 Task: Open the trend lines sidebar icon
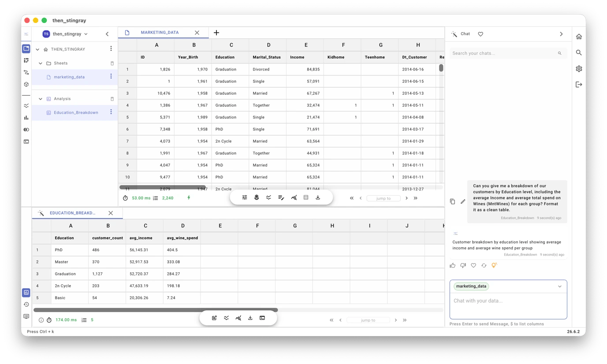tap(26, 106)
